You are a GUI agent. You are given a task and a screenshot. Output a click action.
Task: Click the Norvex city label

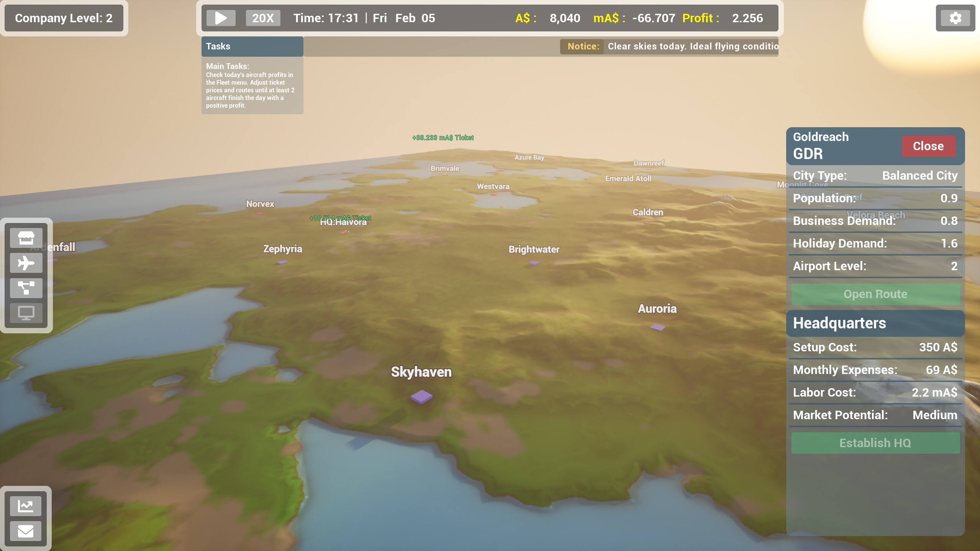260,204
